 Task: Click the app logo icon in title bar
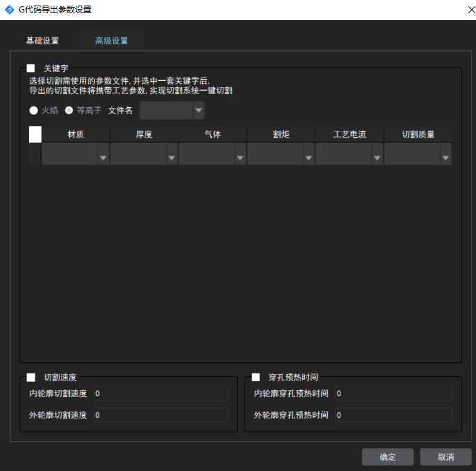(x=10, y=10)
